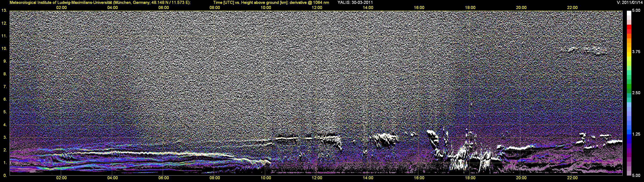Pick the red segment of the color bar
This screenshot has width=644, height=182.
click(629, 27)
